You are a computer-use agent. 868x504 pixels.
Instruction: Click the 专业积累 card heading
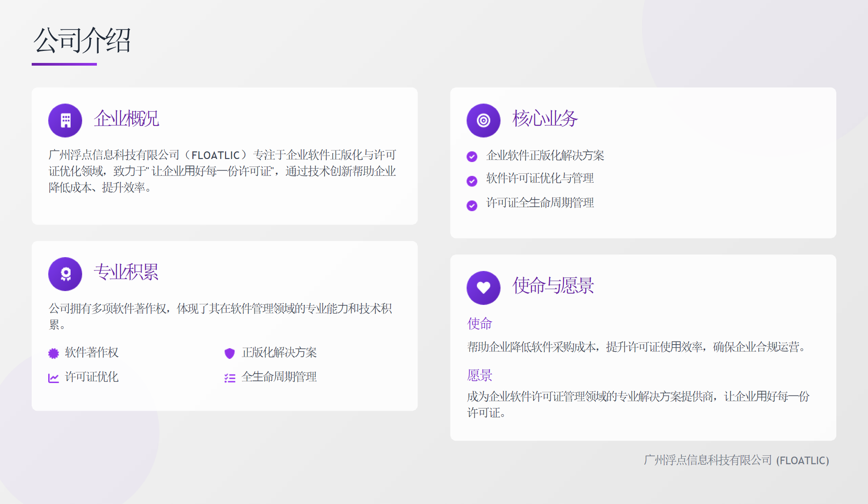126,272
